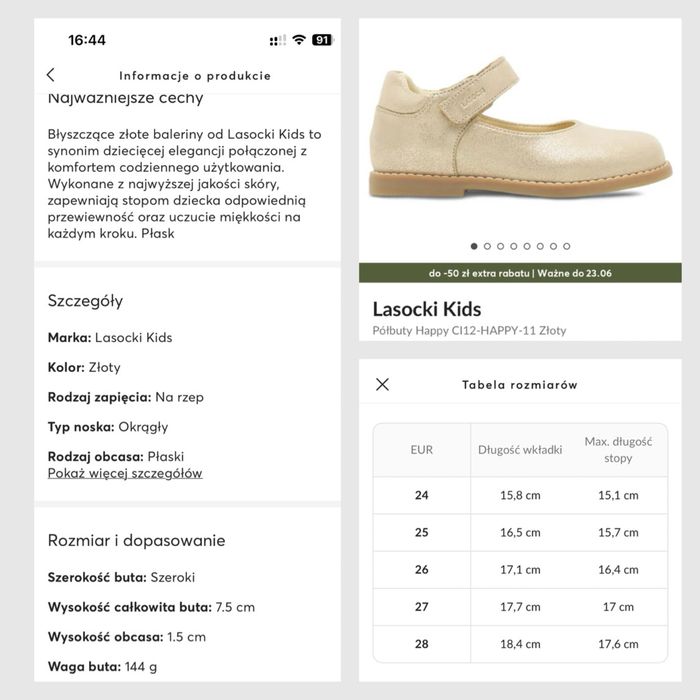Open the Lasocki Kids brand title
Image resolution: width=700 pixels, height=700 pixels.
pyautogui.click(x=427, y=309)
